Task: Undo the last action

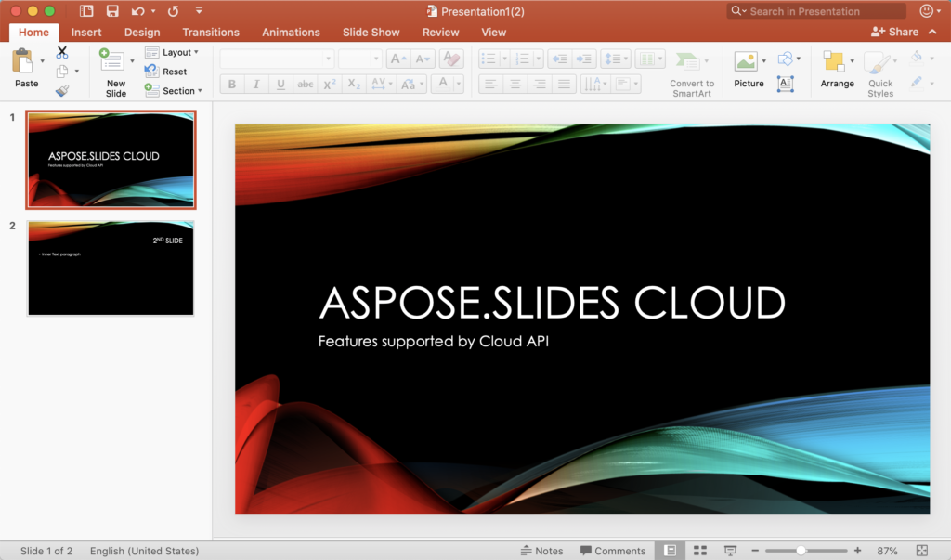Action: tap(138, 11)
